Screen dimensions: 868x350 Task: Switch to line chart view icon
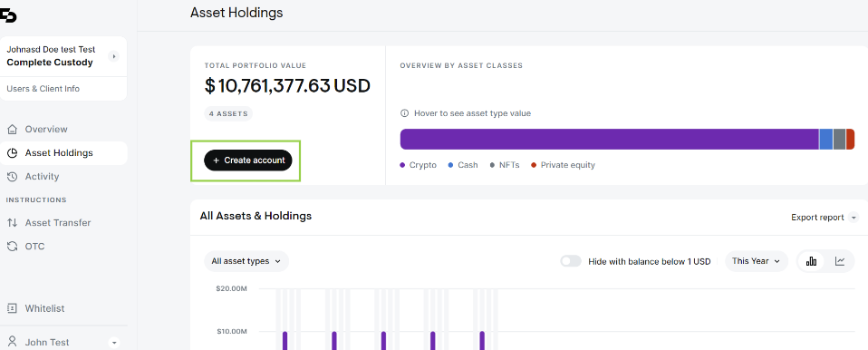point(840,261)
